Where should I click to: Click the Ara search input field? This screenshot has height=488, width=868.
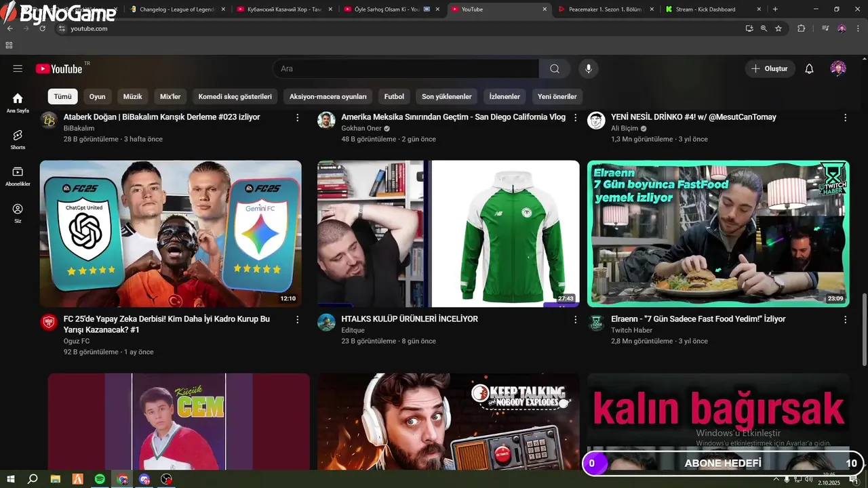coord(406,68)
